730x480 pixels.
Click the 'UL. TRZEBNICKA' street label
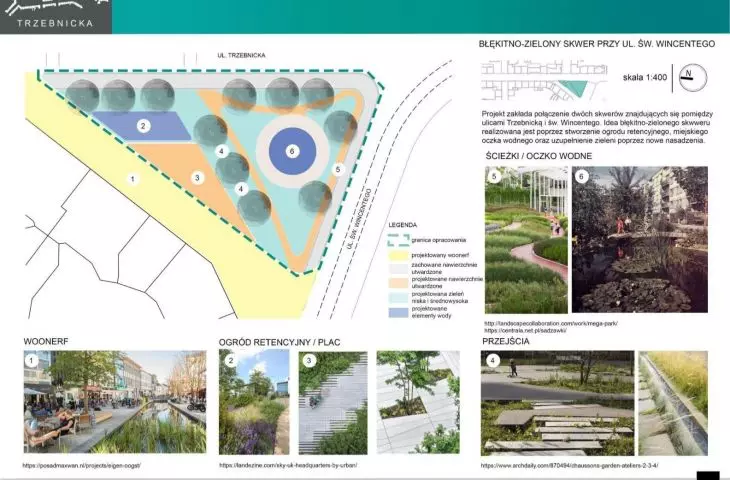(241, 55)
